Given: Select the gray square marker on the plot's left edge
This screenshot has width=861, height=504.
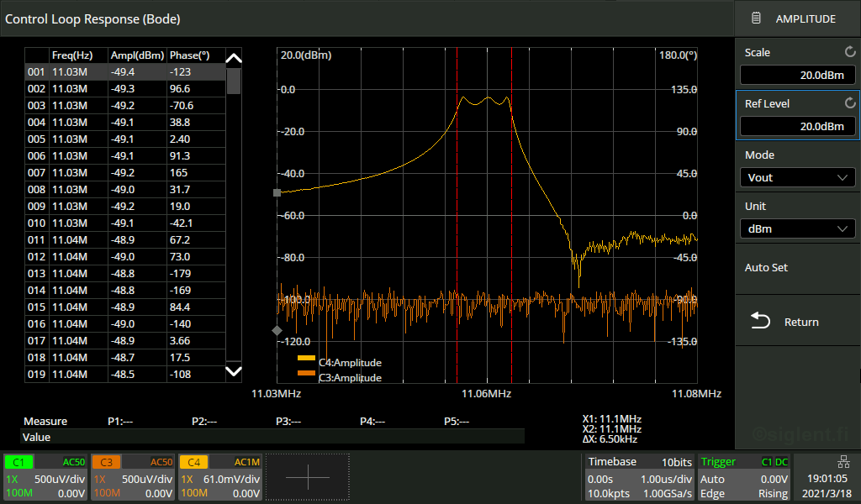Looking at the screenshot, I should coord(277,192).
